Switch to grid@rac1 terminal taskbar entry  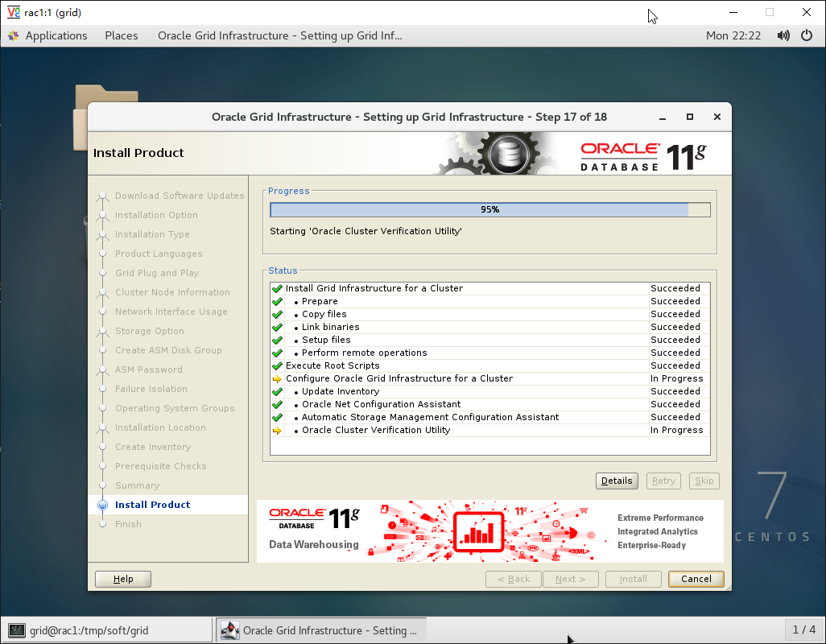(x=107, y=630)
